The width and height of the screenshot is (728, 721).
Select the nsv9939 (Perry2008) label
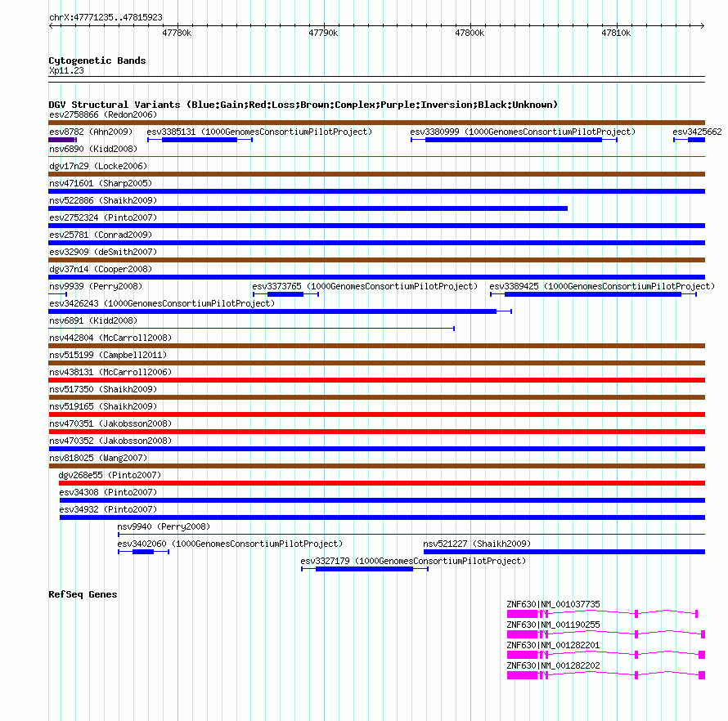96,286
